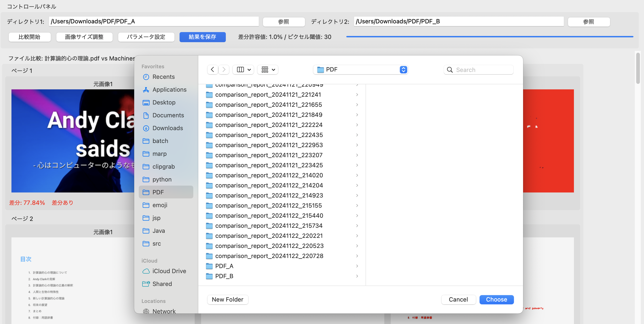Click the blue progress bar
The height and width of the screenshot is (324, 644).
pos(489,37)
